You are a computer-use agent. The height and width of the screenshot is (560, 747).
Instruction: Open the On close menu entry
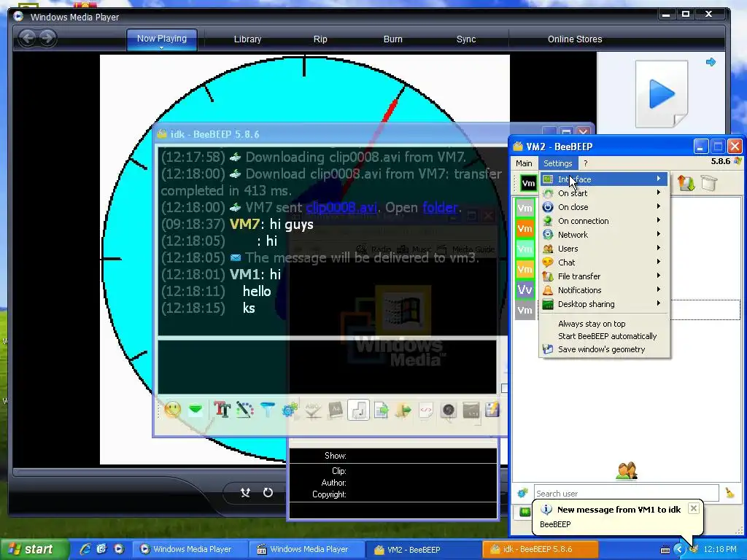pos(604,206)
